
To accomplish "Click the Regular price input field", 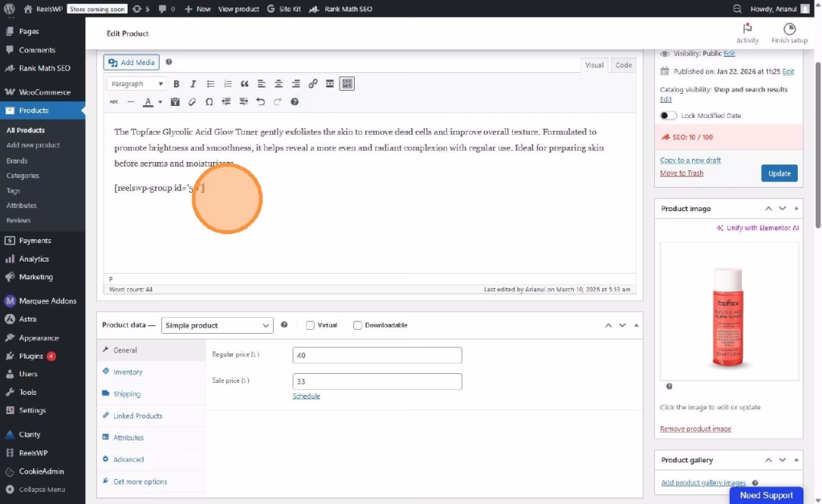I will tap(376, 355).
